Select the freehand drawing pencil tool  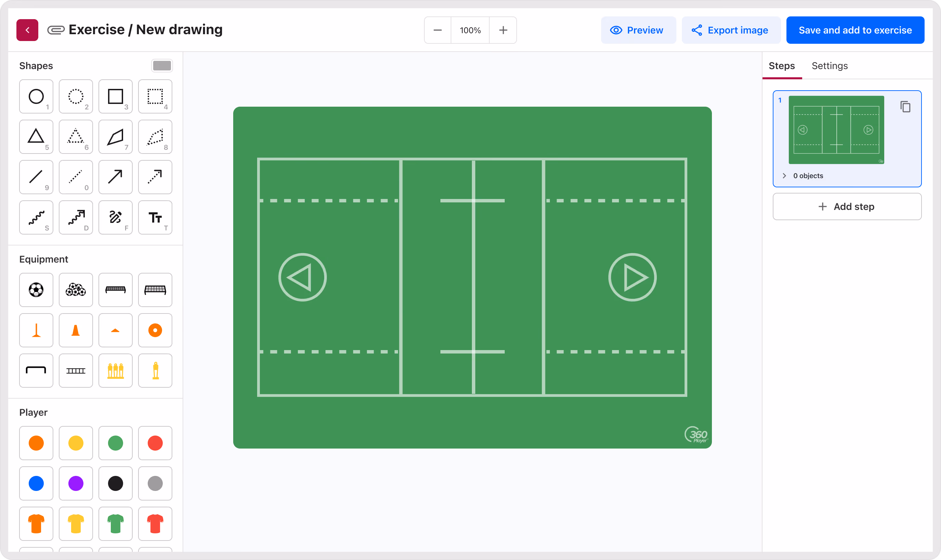(116, 217)
